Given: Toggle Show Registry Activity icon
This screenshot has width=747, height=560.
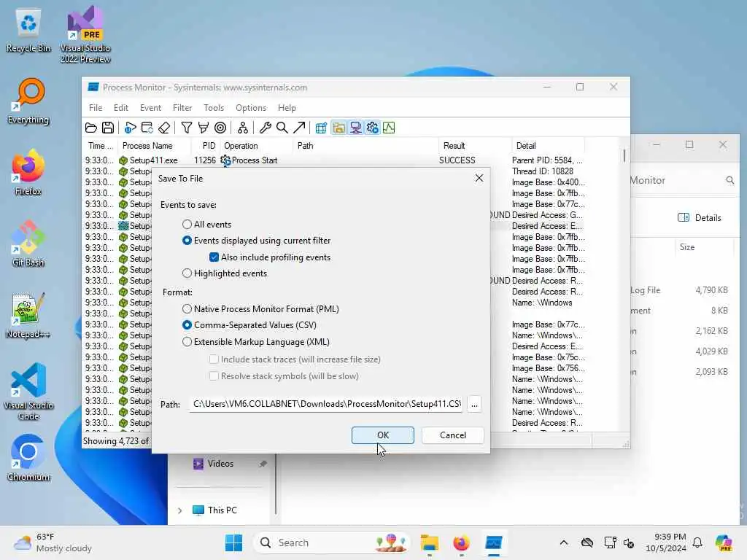Looking at the screenshot, I should click(321, 128).
